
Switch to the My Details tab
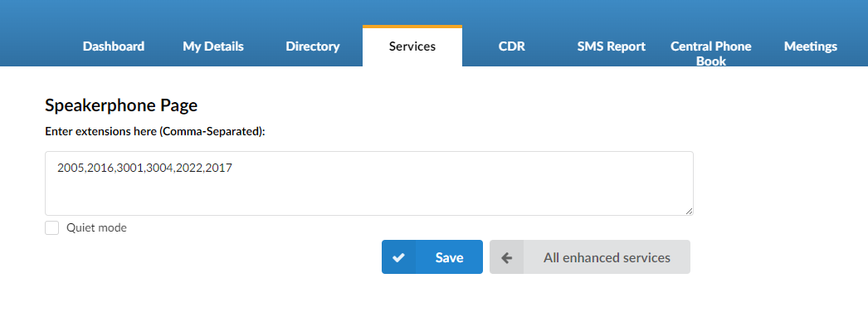[213, 46]
